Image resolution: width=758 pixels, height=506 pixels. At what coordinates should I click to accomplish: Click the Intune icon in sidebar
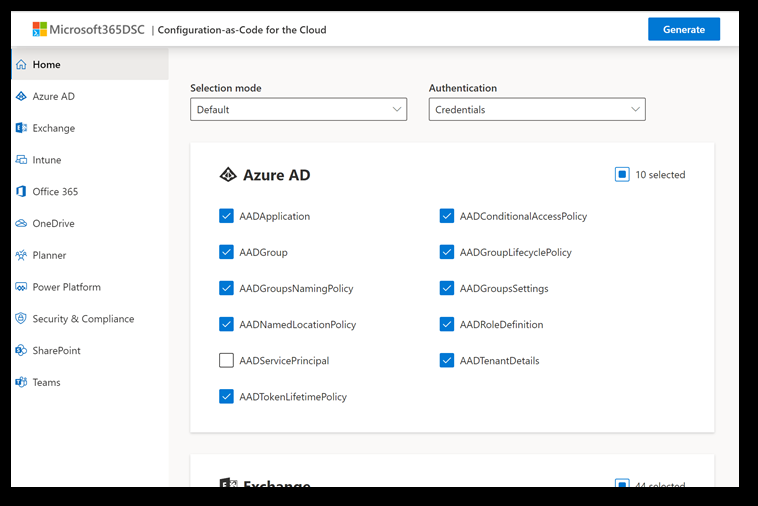(x=21, y=160)
